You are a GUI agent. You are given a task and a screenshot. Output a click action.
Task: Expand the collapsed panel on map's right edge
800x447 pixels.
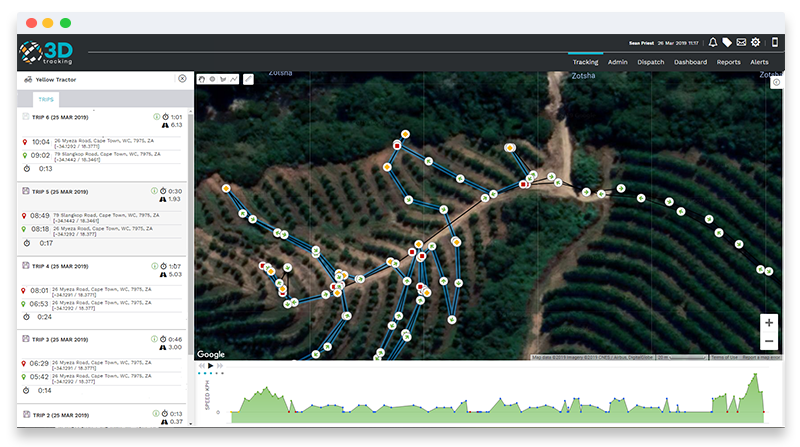tap(776, 83)
